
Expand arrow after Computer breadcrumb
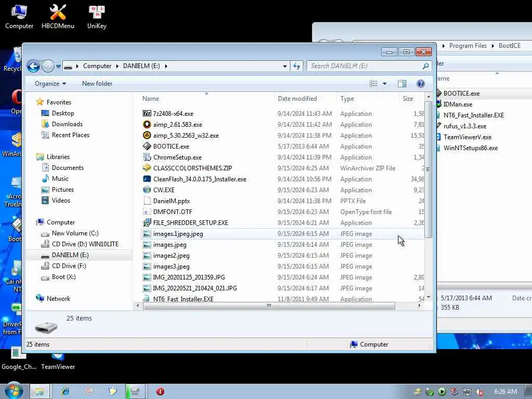[117, 66]
